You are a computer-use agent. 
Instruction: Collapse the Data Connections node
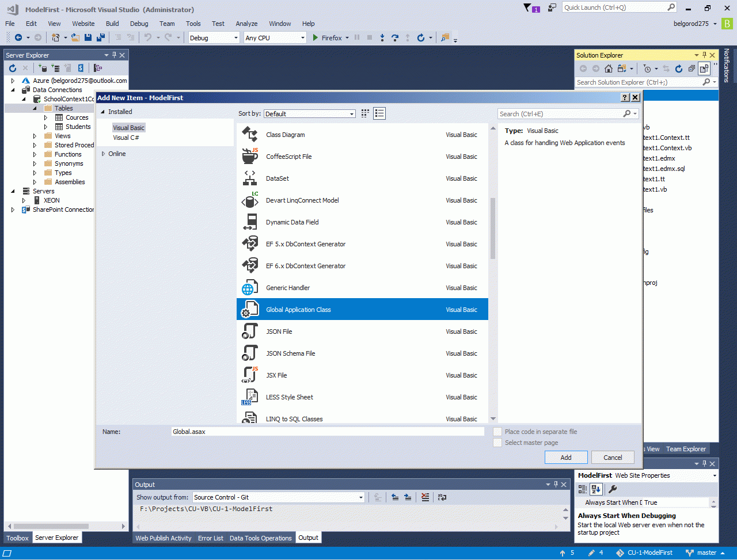(13, 90)
